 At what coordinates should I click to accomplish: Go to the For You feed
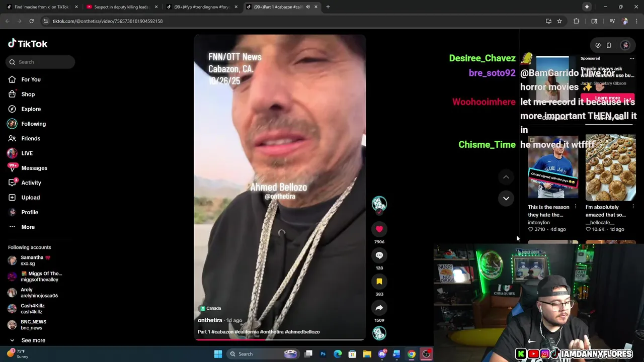24,79
